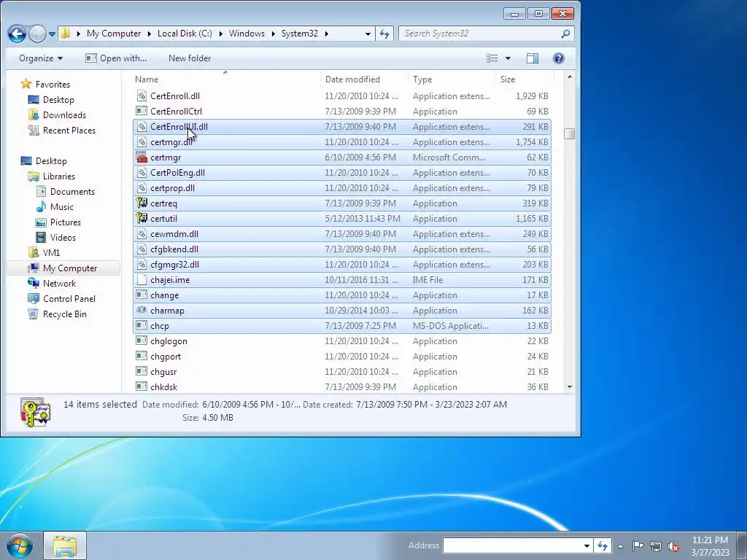The height and width of the screenshot is (560, 747).
Task: Select My Computer in navigation pane
Action: (x=63, y=268)
